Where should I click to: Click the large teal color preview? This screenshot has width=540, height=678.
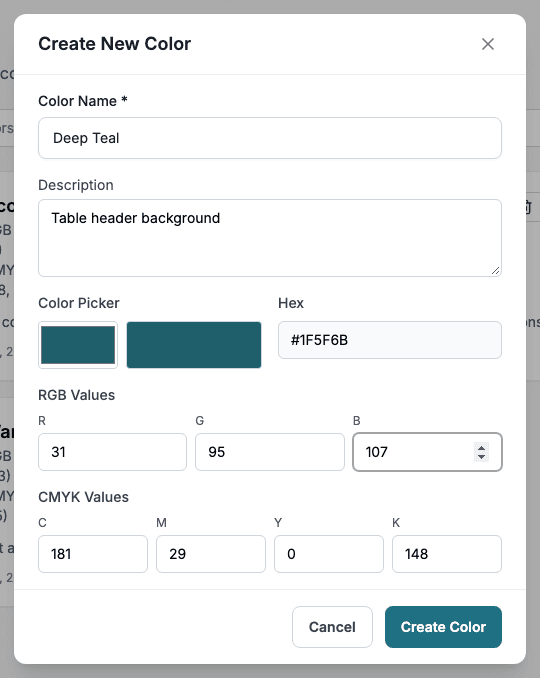[194, 345]
